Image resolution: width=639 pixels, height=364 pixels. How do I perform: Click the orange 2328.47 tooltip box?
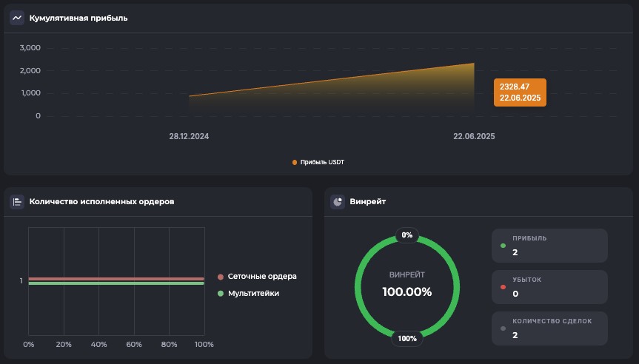click(x=520, y=92)
